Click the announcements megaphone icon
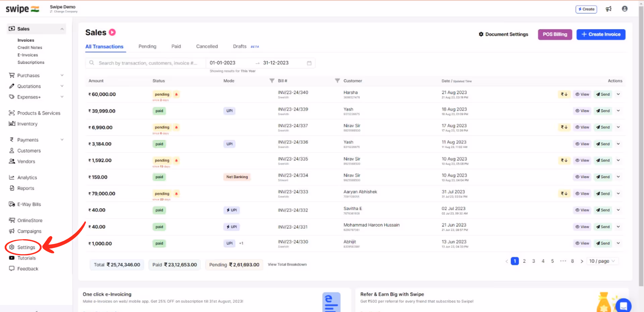Viewport: 644px width, 312px height. (608, 9)
